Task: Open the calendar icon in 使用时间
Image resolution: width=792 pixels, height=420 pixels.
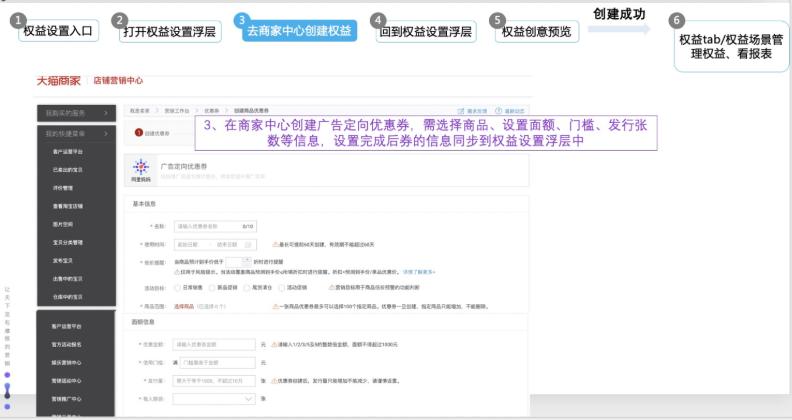Action: (248, 244)
